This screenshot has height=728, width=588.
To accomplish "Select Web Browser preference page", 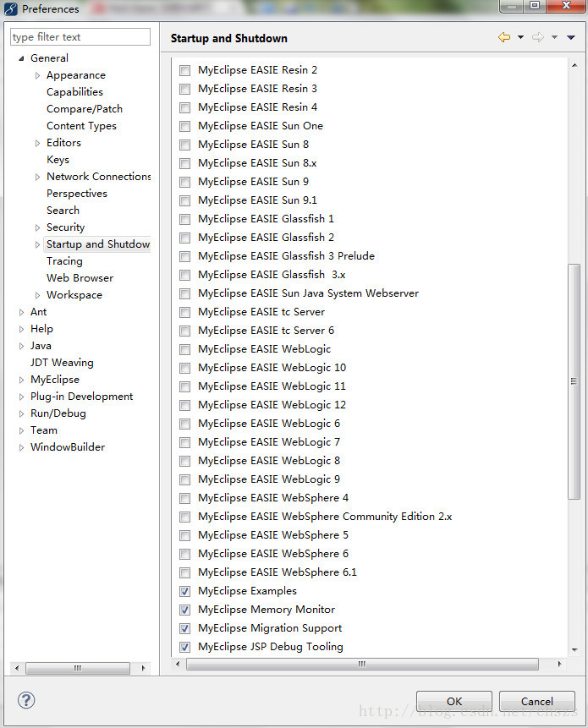I will tap(80, 278).
